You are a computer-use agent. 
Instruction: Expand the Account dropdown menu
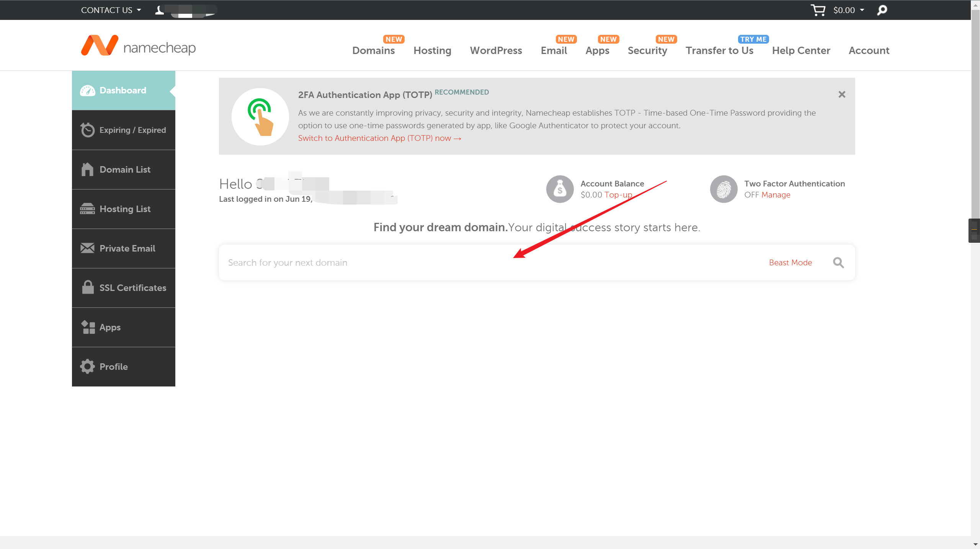tap(869, 51)
